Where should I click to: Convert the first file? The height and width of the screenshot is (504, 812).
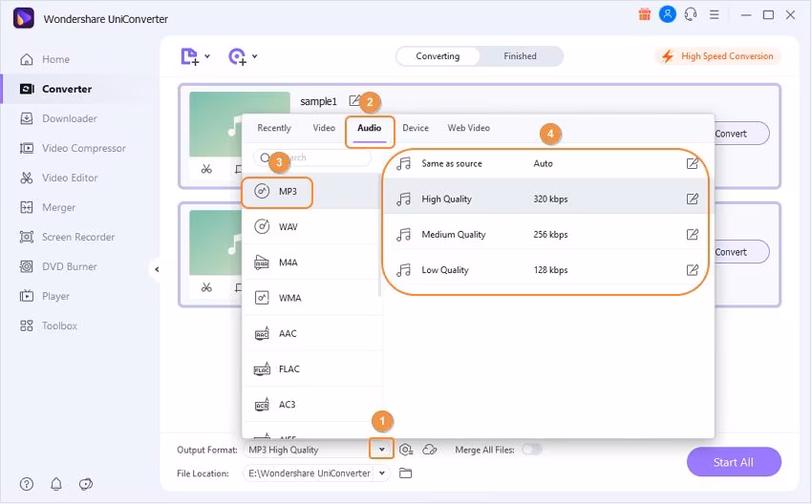coord(741,134)
